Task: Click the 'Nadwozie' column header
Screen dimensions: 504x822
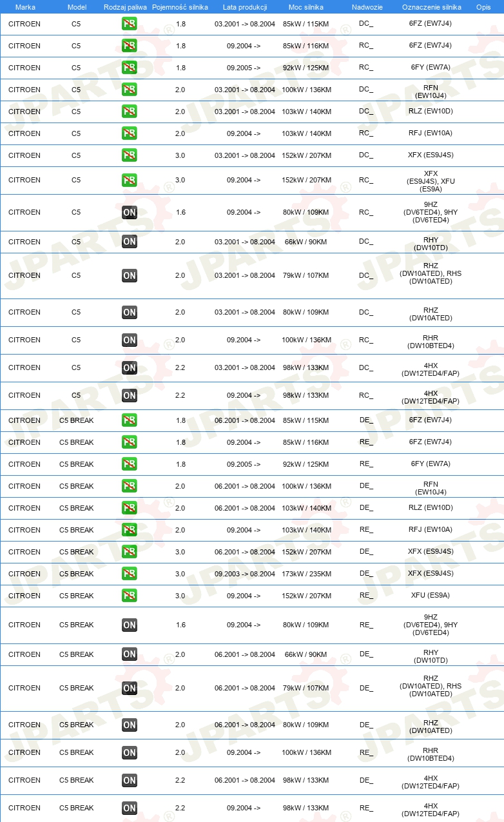Action: pos(367,7)
